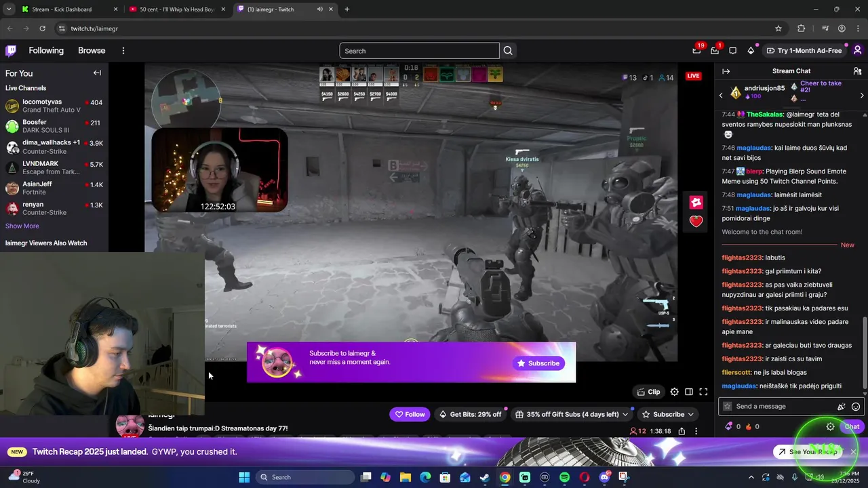Screen dimensions: 868x488
Task: Open the Browse page
Action: point(92,51)
